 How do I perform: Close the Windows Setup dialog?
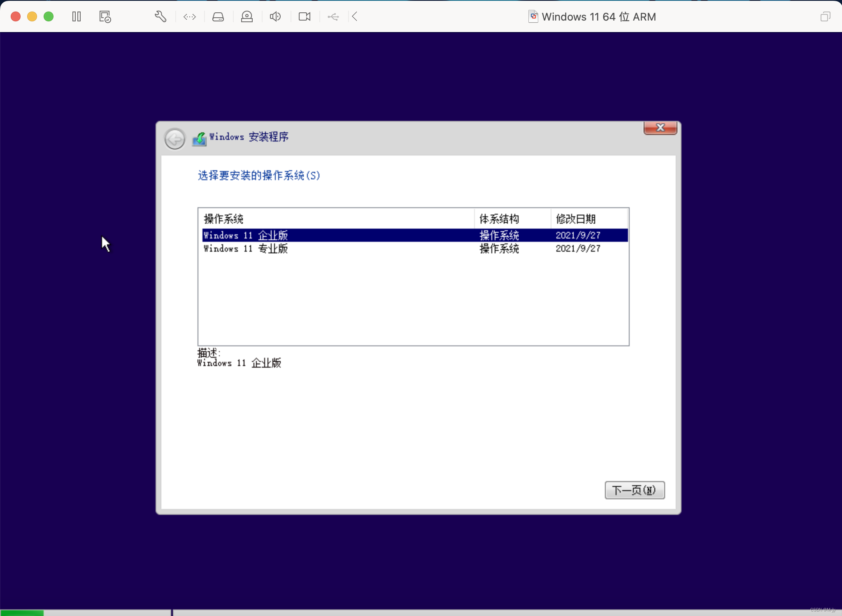(x=660, y=128)
